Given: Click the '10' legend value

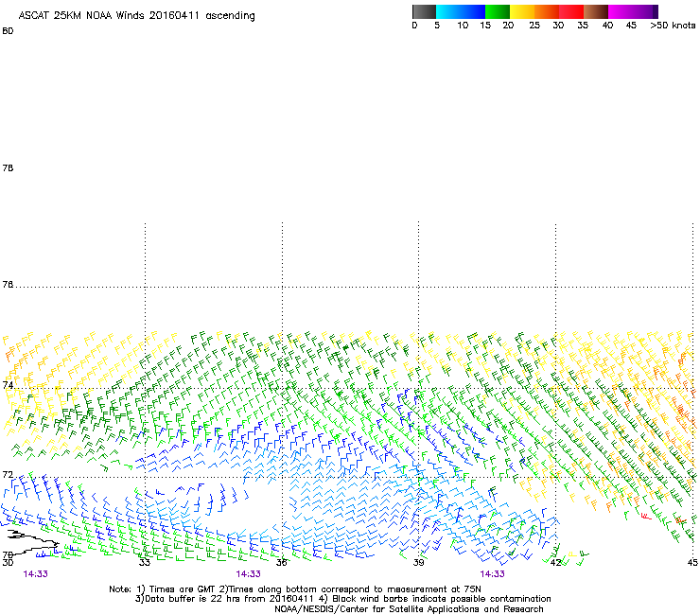Looking at the screenshot, I should point(463,26).
